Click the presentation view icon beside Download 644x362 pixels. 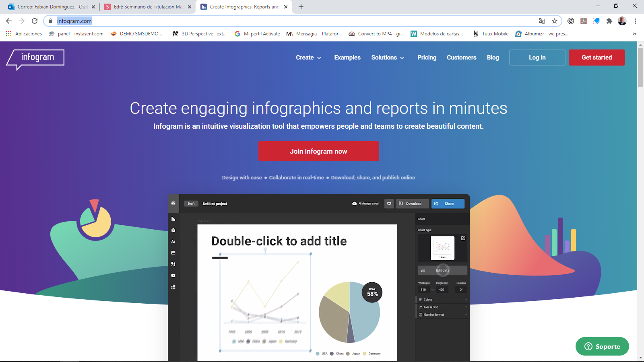click(x=389, y=204)
